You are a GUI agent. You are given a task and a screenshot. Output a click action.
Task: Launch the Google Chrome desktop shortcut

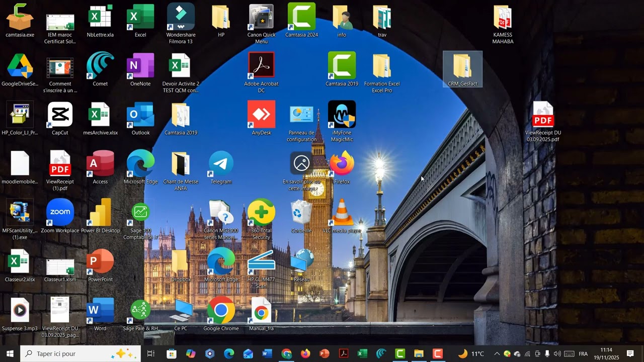pos(221,315)
